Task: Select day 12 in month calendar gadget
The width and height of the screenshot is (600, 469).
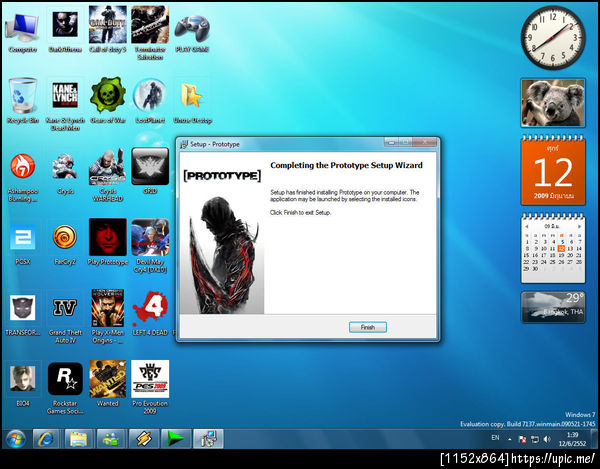Action: pos(561,249)
